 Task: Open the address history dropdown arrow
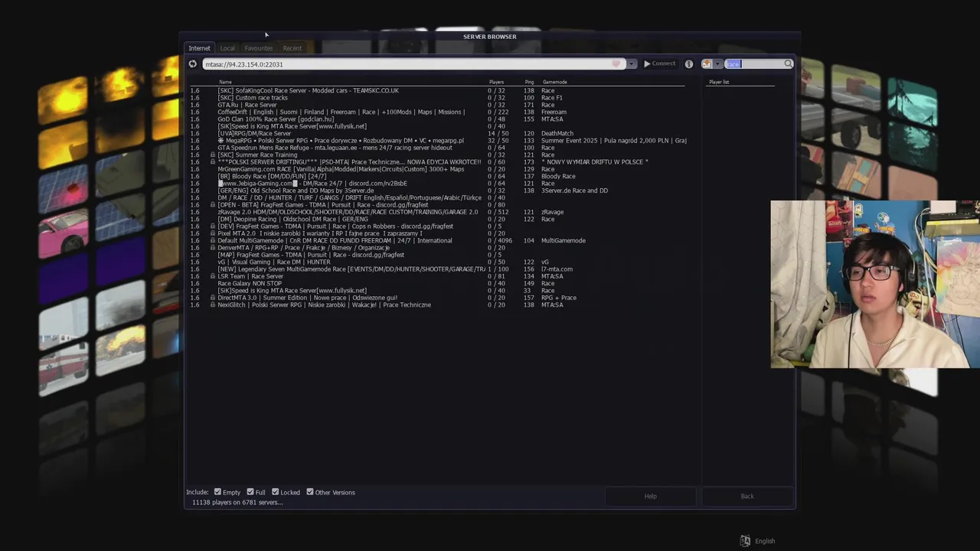632,64
